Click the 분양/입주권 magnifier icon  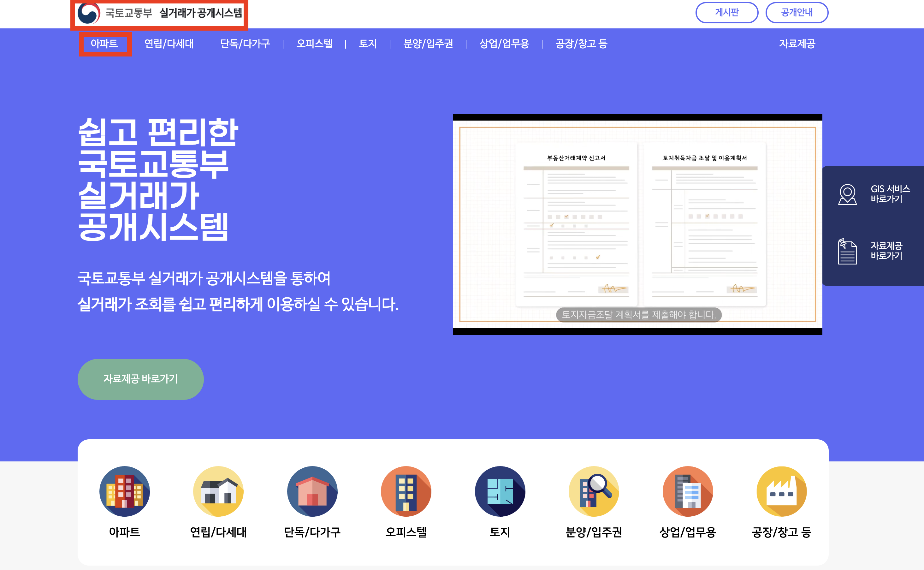pyautogui.click(x=594, y=491)
